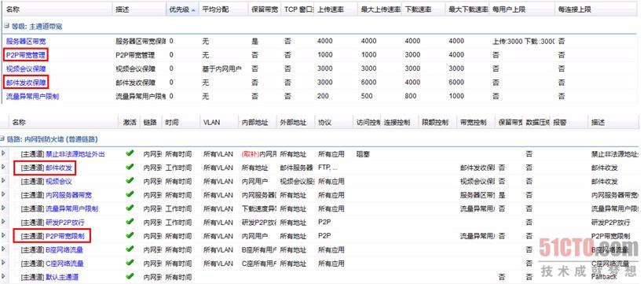The width and height of the screenshot is (644, 284).
Task: Expand the [主通道] 邮件收发 row triangle
Action: [3, 168]
